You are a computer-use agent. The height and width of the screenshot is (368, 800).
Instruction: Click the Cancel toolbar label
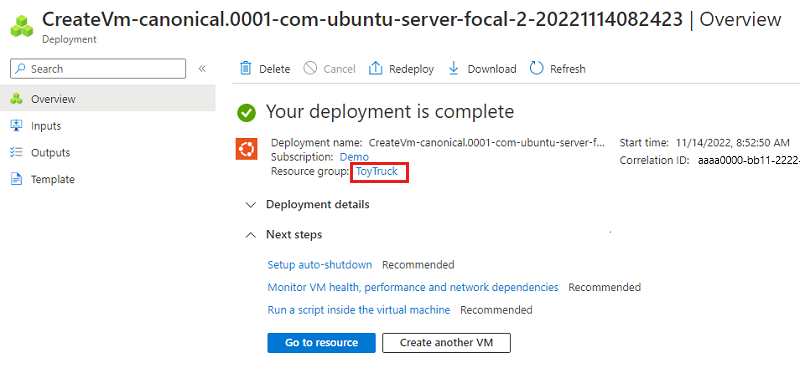pos(339,69)
